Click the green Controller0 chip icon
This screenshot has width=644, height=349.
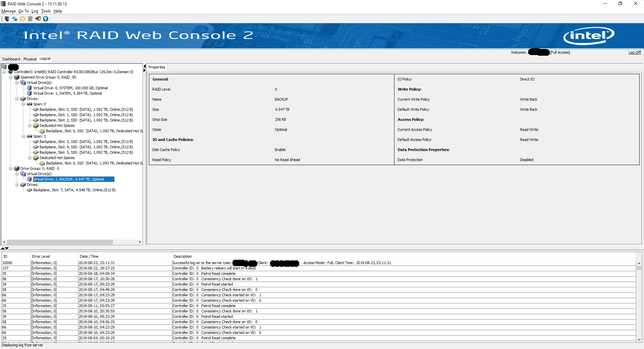click(x=10, y=72)
